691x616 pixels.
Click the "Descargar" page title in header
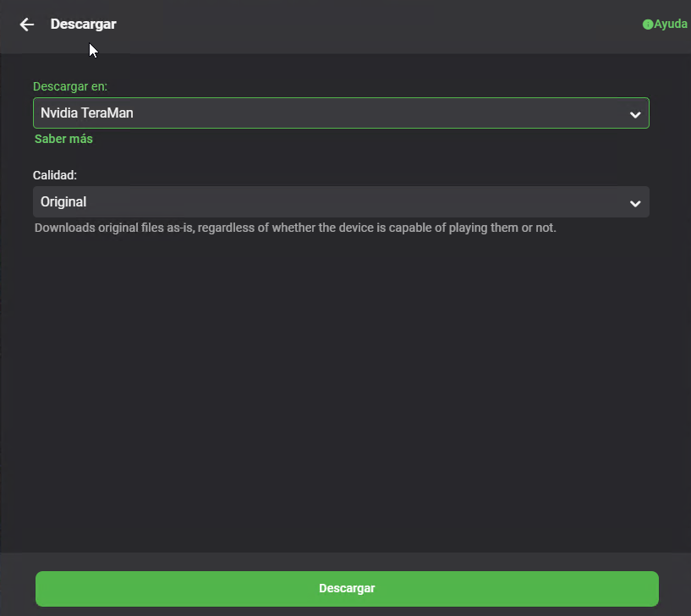[83, 25]
